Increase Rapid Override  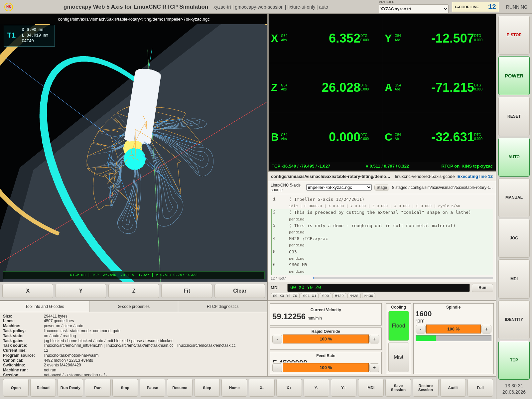pos(374,339)
